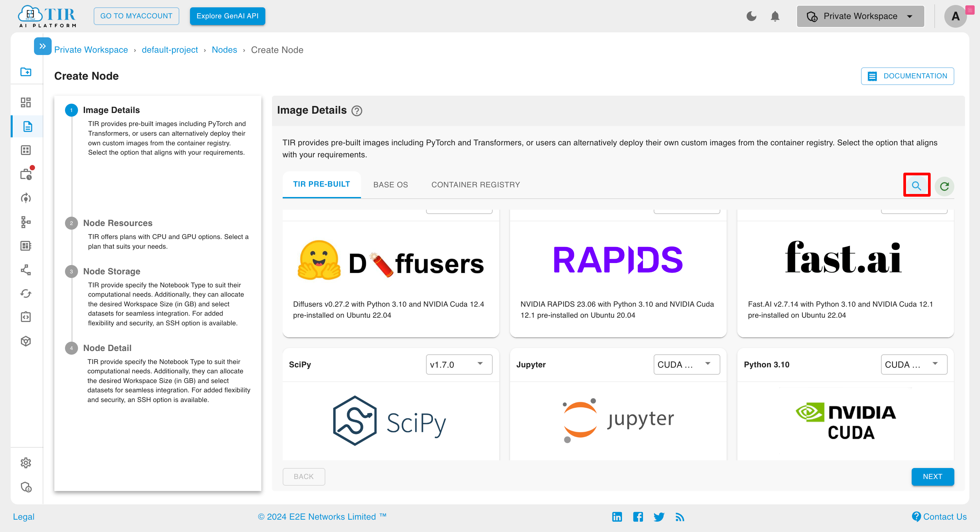
Task: Click the Legal footer link
Action: [x=24, y=516]
